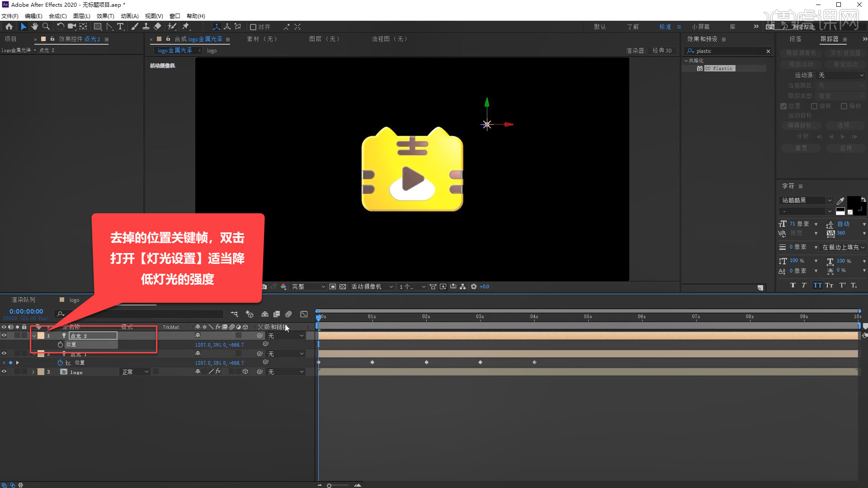Viewport: 868px width, 488px height.
Task: Collapse the 点光 2 layer properties
Action: (34, 336)
